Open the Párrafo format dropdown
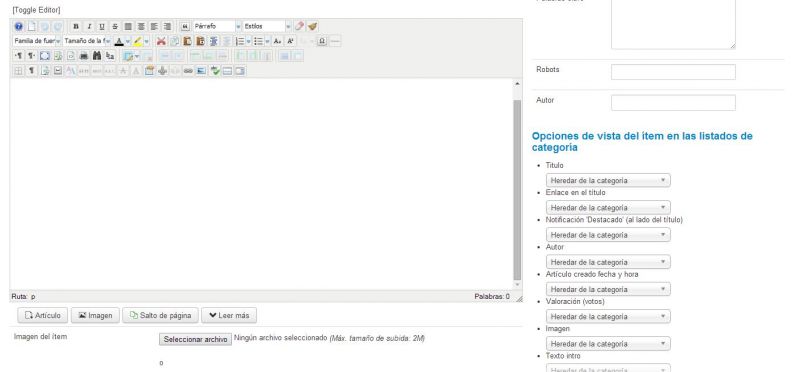The height and width of the screenshot is (372, 800). [x=217, y=27]
